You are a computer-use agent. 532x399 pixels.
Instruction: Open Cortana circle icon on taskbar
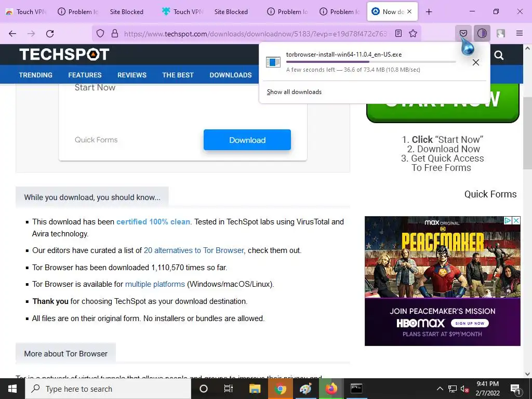click(x=204, y=389)
